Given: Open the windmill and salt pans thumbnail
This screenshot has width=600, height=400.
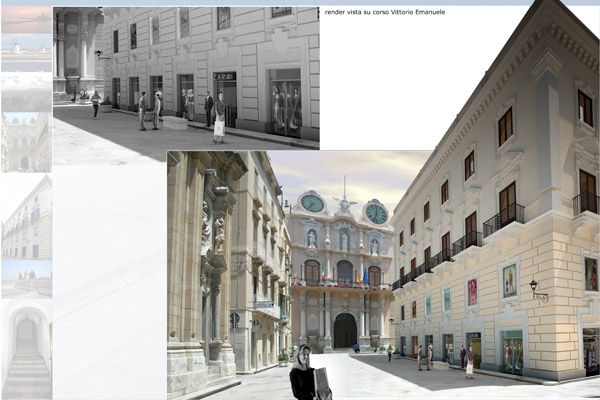Looking at the screenshot, I should click(x=26, y=53).
